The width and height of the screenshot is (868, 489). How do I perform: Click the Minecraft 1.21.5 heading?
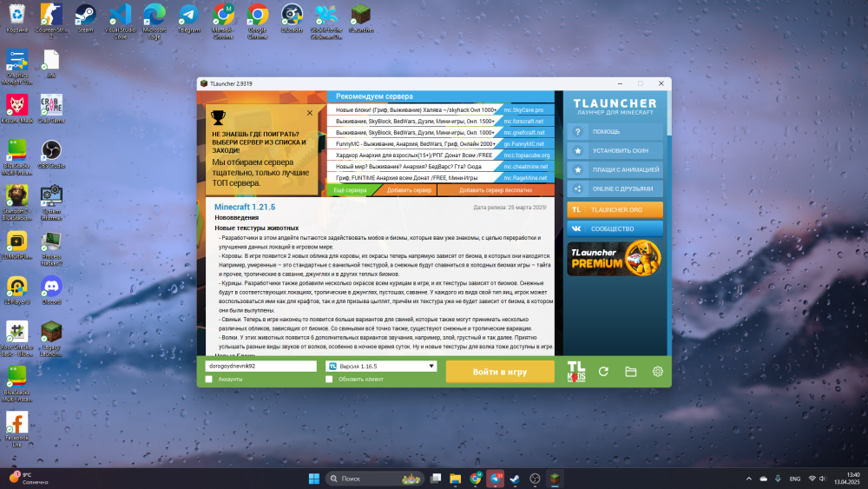(245, 207)
